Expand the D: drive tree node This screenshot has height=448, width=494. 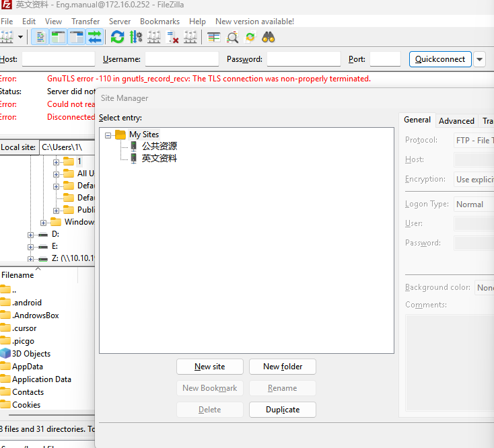(31, 234)
